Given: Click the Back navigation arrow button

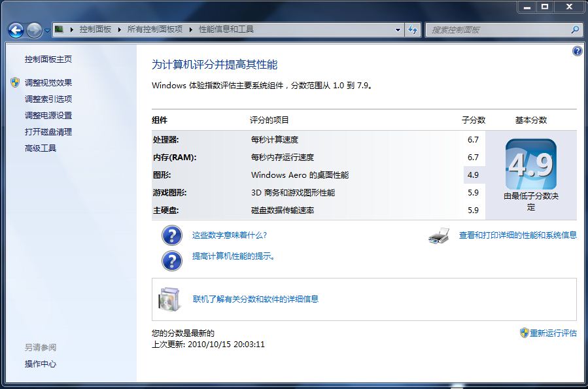Looking at the screenshot, I should tap(16, 30).
